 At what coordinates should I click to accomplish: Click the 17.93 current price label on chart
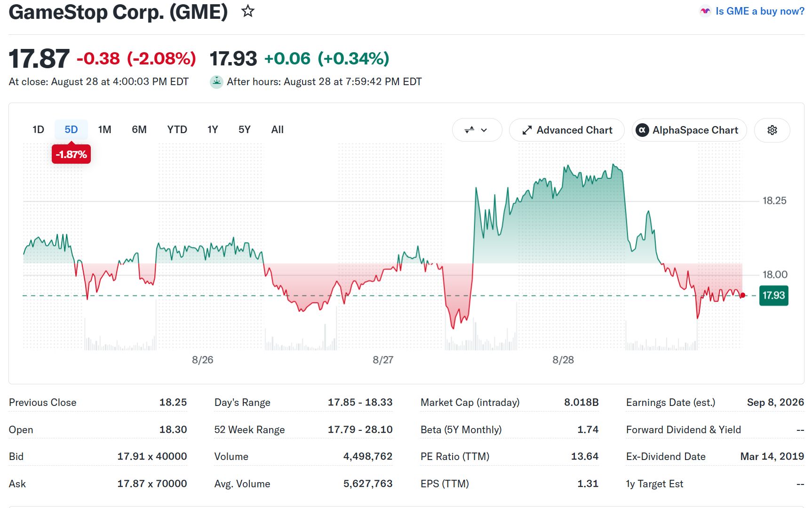pyautogui.click(x=773, y=295)
